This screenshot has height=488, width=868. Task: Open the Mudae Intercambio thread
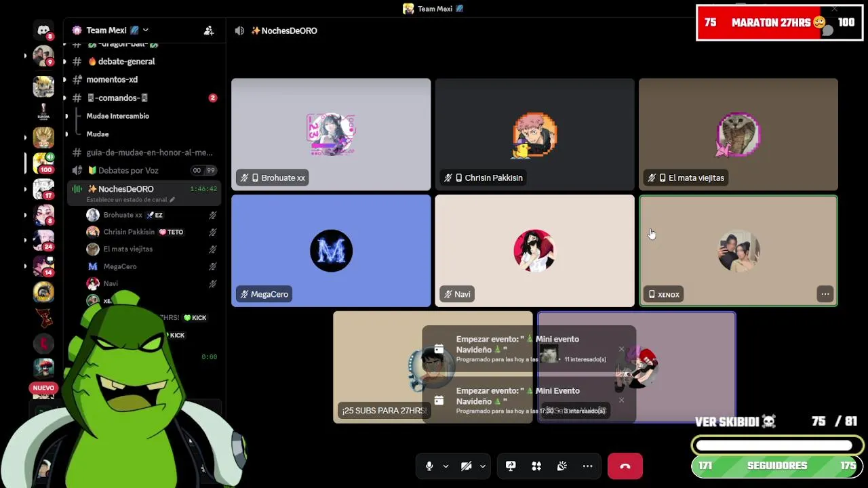coord(117,116)
